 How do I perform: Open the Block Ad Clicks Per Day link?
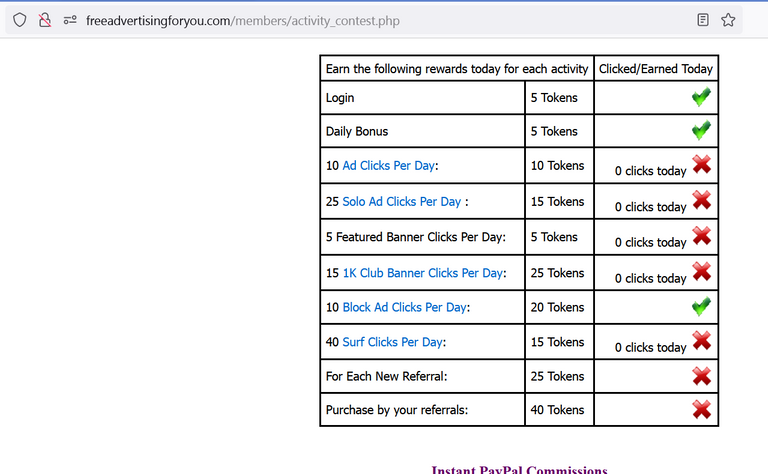404,307
